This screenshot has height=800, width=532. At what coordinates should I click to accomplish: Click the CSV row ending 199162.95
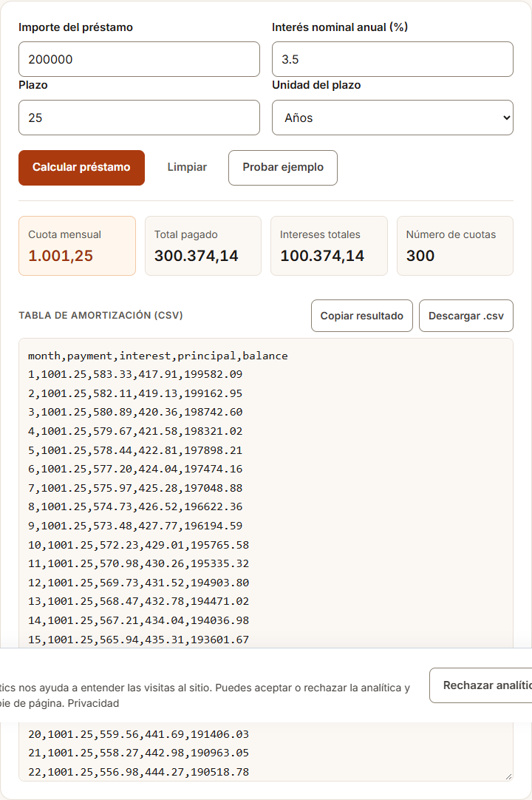[x=135, y=393]
